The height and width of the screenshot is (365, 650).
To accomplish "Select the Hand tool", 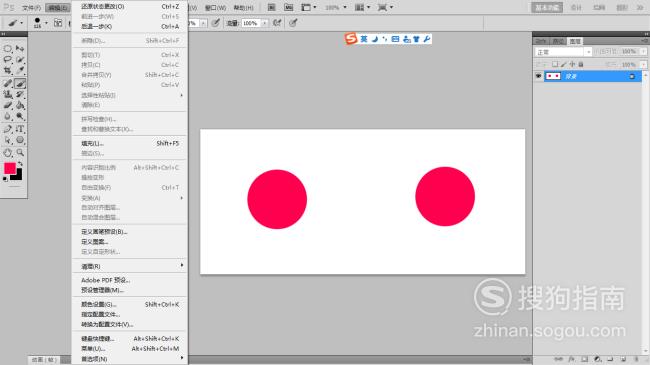I will pos(8,153).
